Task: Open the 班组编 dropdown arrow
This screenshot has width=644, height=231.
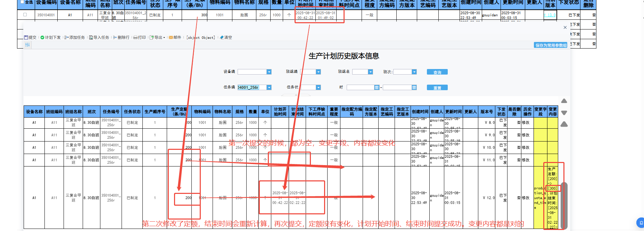Action: [x=318, y=72]
